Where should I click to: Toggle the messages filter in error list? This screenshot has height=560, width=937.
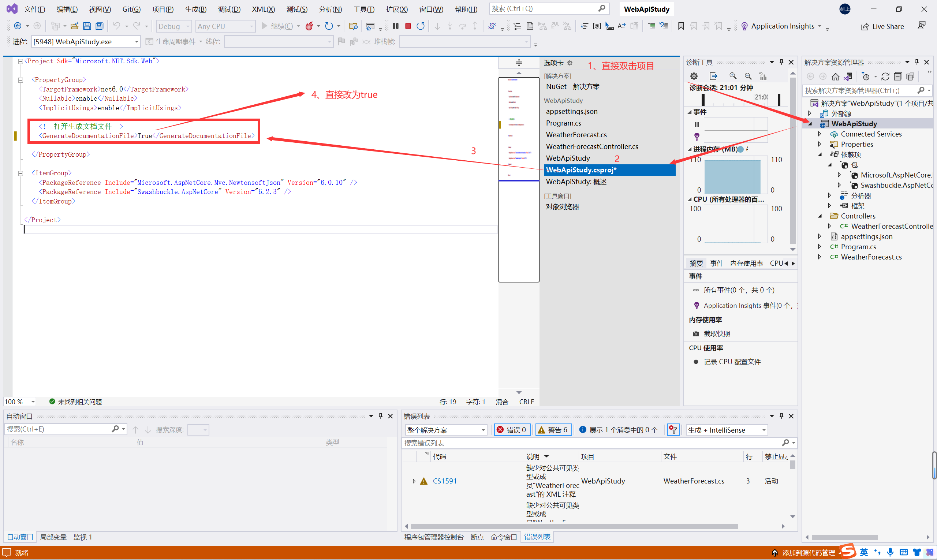(619, 430)
